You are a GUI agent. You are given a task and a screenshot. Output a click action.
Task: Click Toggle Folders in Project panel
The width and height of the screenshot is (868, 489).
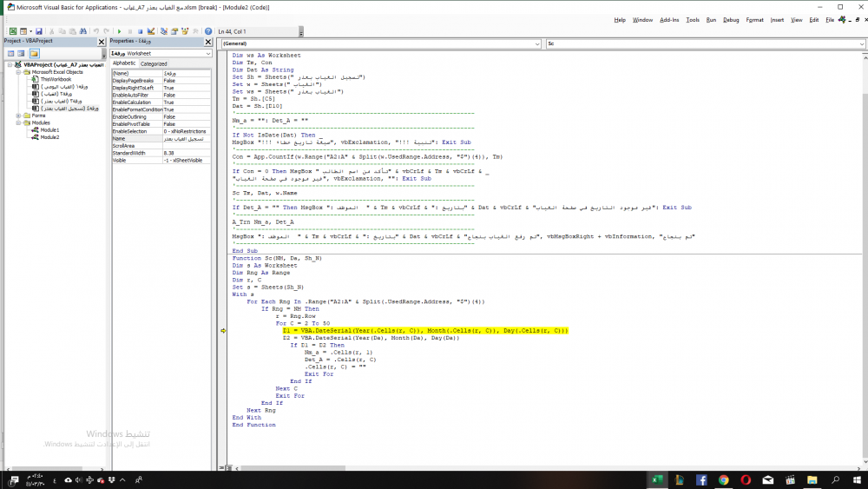pyautogui.click(x=35, y=53)
